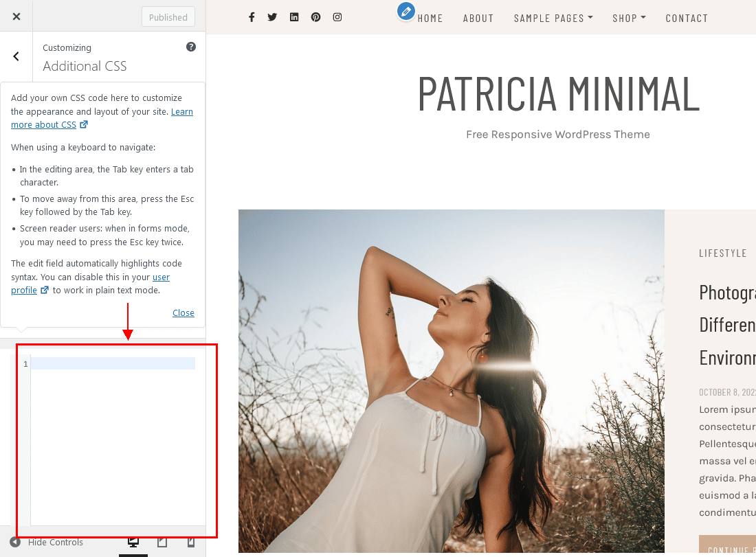This screenshot has height=557, width=756.
Task: Close the Customizer panel
Action: [16, 16]
